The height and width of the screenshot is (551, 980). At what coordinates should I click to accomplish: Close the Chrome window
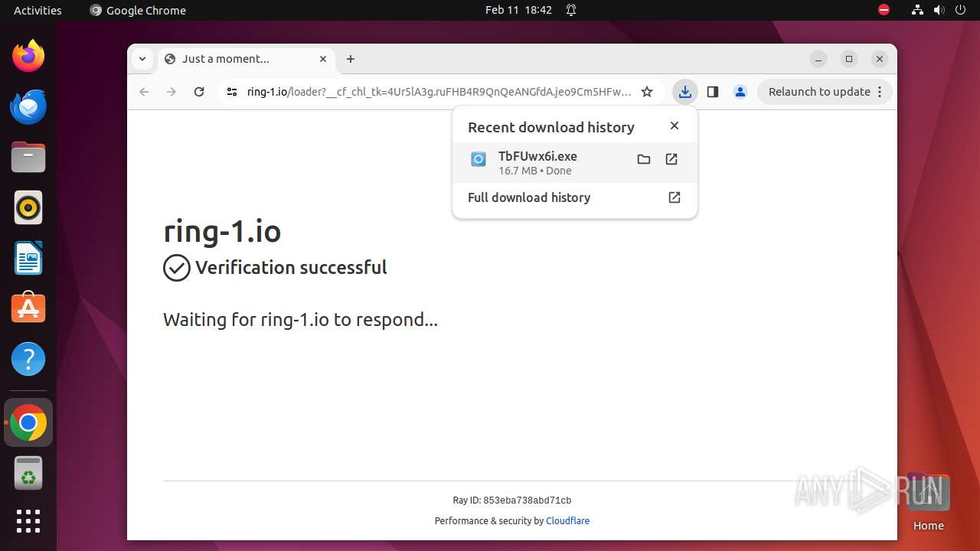point(880,59)
